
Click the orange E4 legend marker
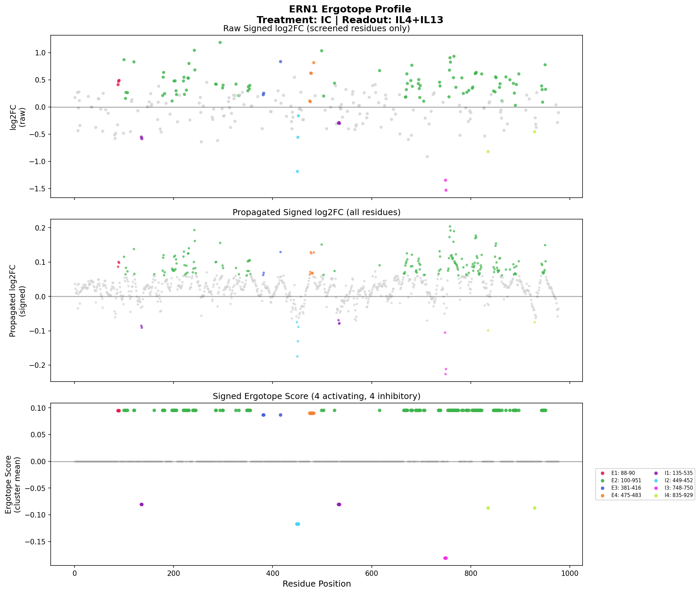[x=603, y=496]
